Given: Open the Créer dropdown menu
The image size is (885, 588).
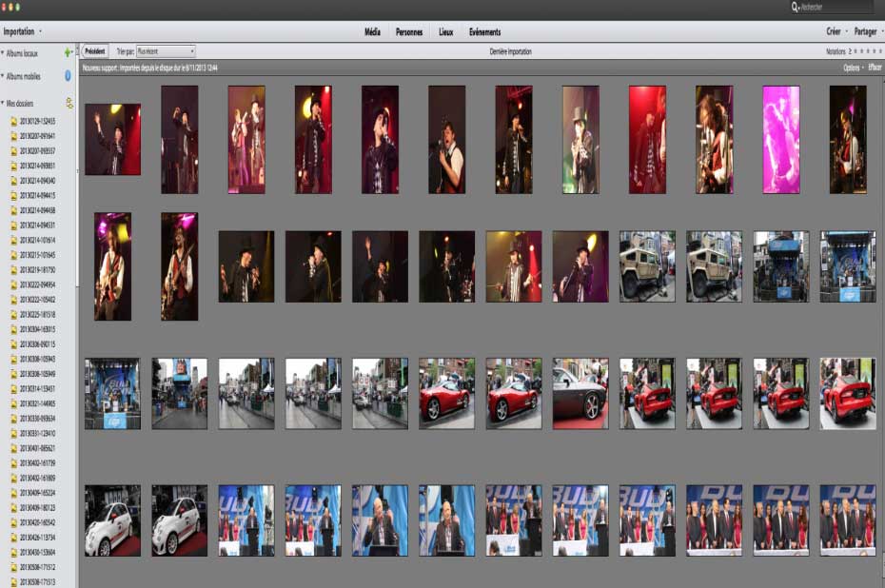Looking at the screenshot, I should [x=836, y=31].
